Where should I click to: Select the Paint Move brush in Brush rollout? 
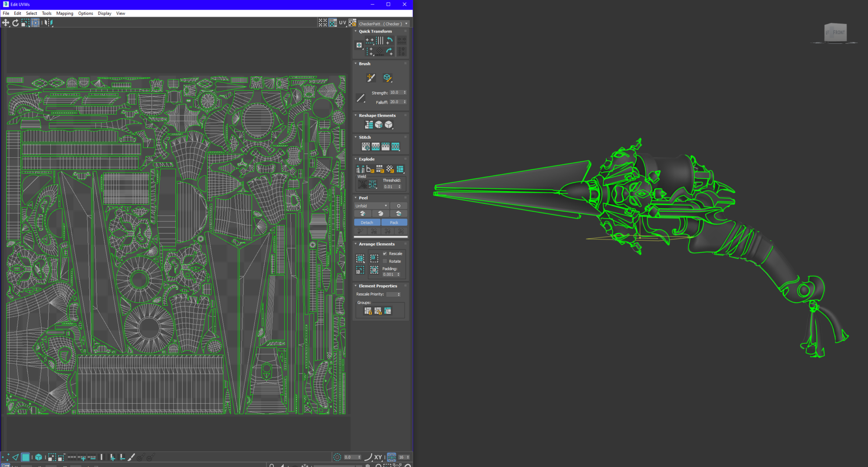click(370, 78)
